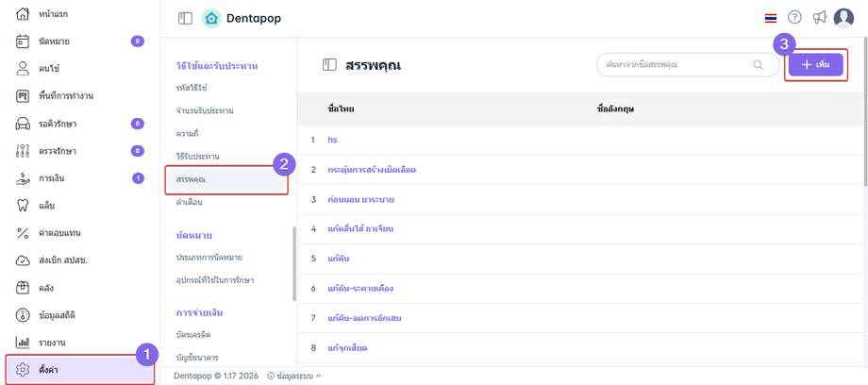Click the language flag icon
The height and width of the screenshot is (385, 868).
(x=771, y=18)
